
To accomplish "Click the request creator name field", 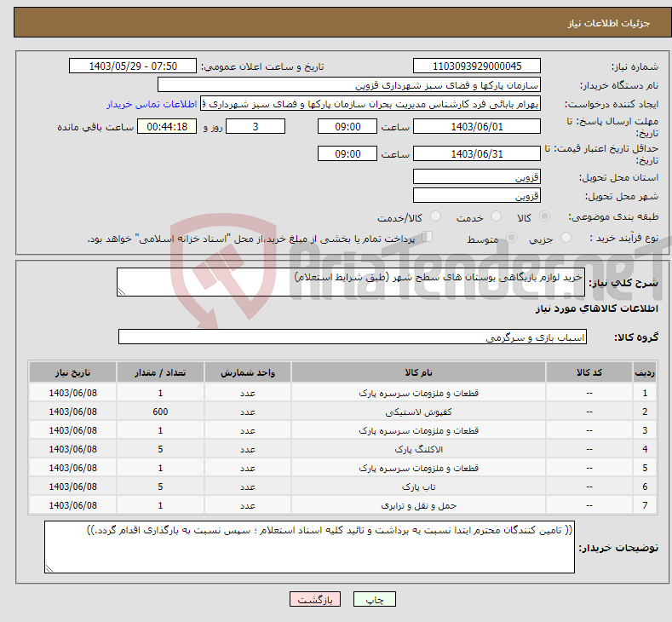I will (370, 104).
